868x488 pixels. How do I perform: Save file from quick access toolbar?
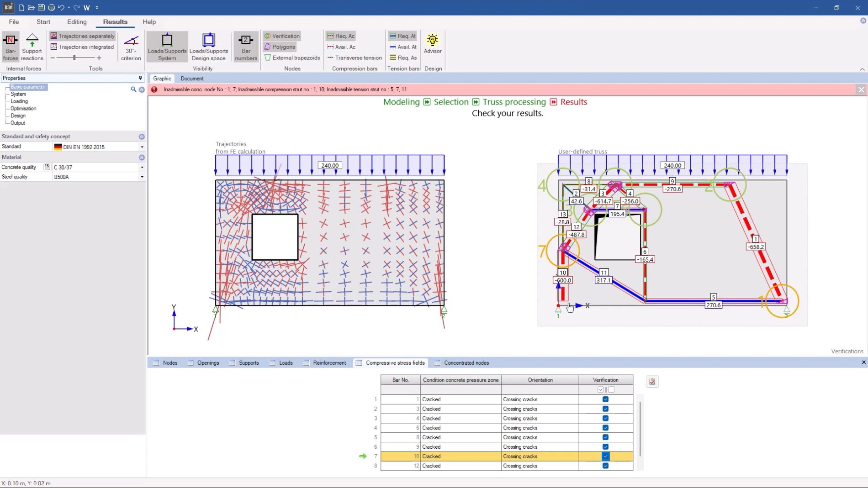[41, 8]
